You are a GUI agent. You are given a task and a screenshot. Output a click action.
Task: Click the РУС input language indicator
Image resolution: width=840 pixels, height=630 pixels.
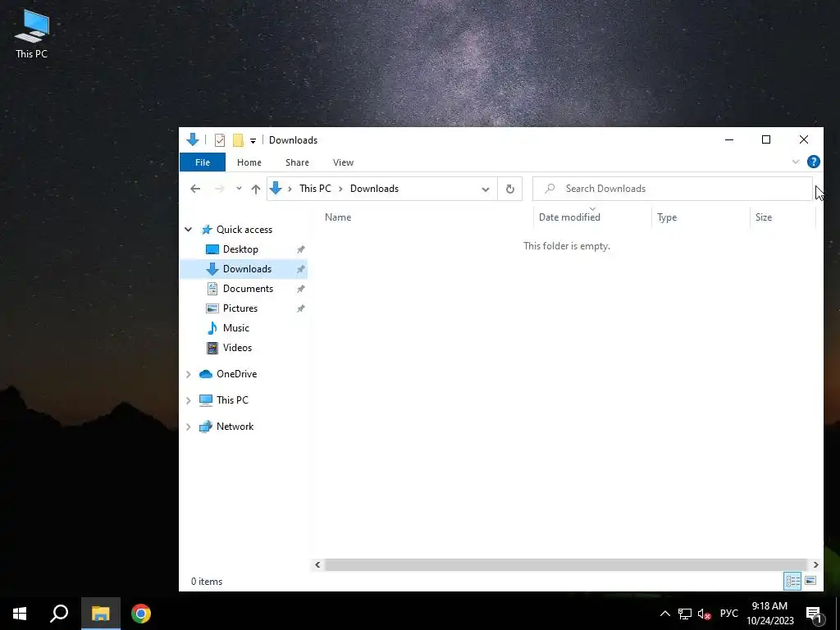[729, 614]
